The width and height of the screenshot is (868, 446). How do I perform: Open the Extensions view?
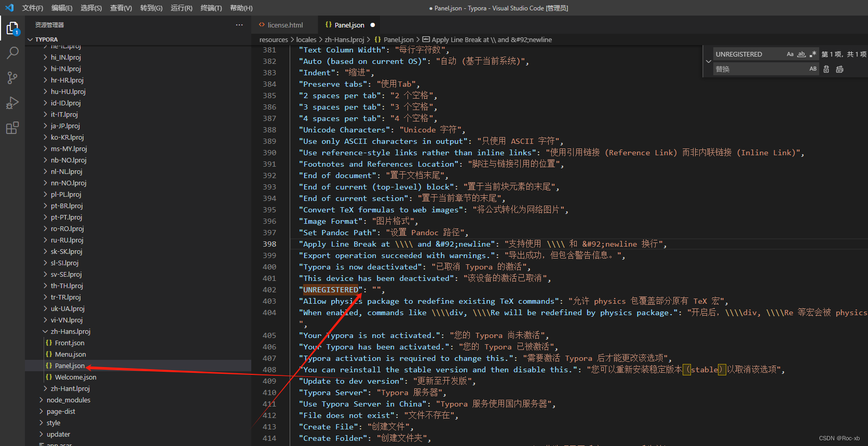tap(12, 128)
